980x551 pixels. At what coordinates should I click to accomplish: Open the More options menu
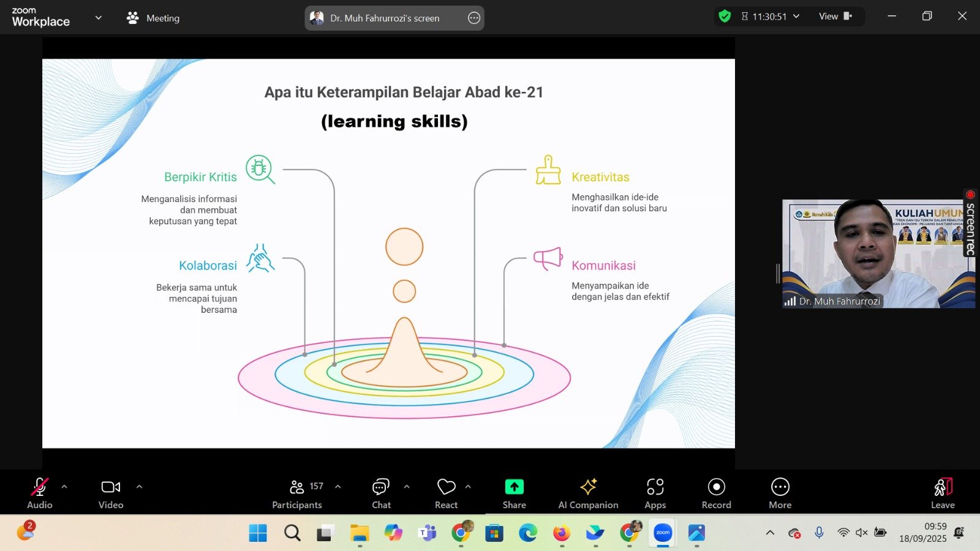coord(780,493)
